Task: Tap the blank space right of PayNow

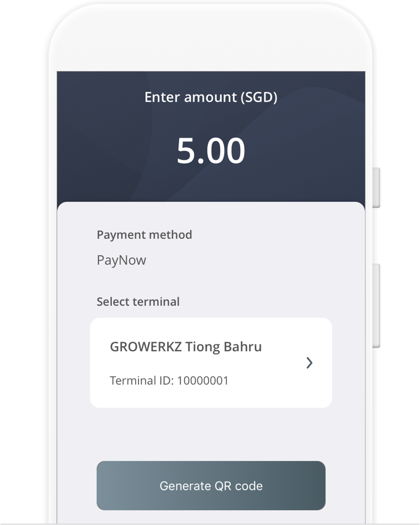Action: coord(247,260)
